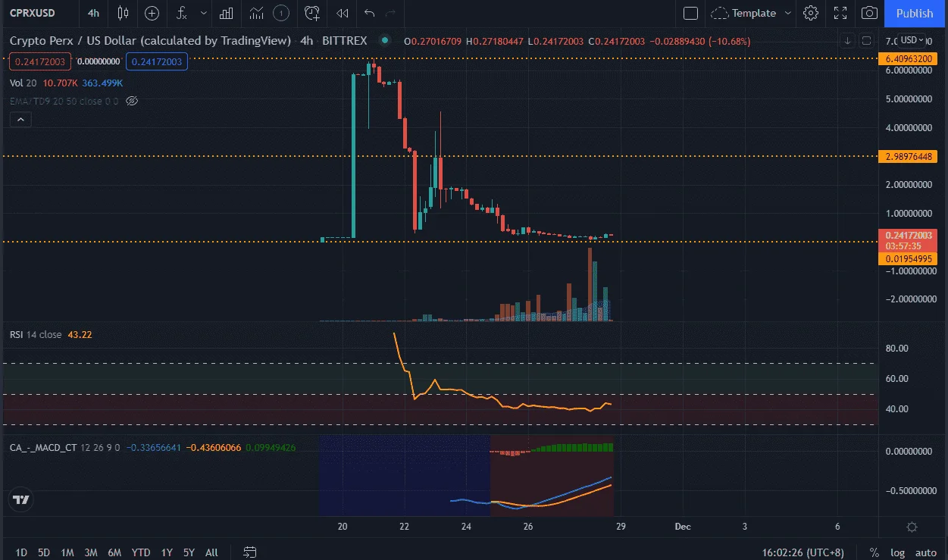Screen dimensions: 948x560
Task: Open the go-to-date calendar icon
Action: tap(250, 552)
